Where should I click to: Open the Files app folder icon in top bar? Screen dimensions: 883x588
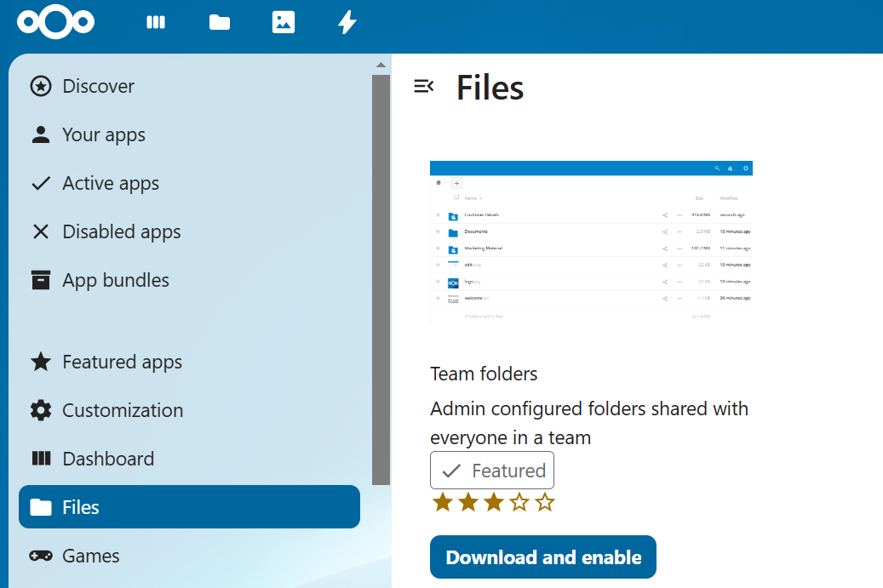[x=220, y=23]
